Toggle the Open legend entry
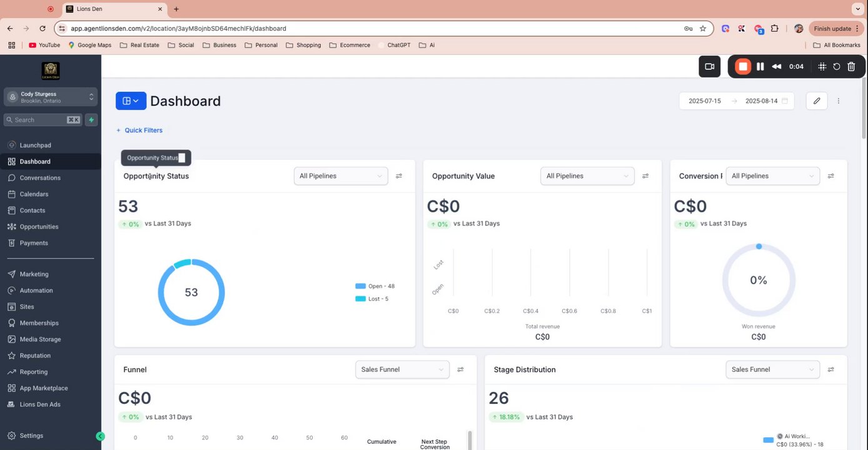868x450 pixels. (x=375, y=286)
